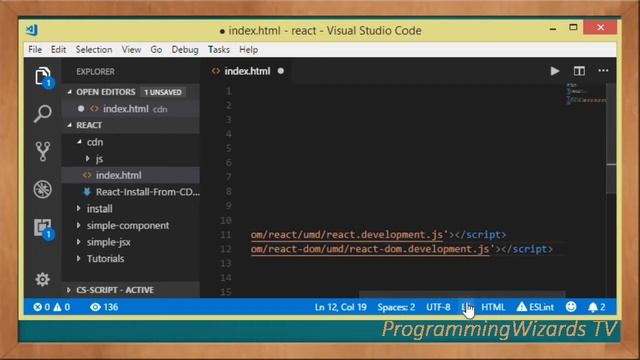Show errors and warnings in status bar
Image resolution: width=640 pixels, height=360 pixels.
(51, 307)
